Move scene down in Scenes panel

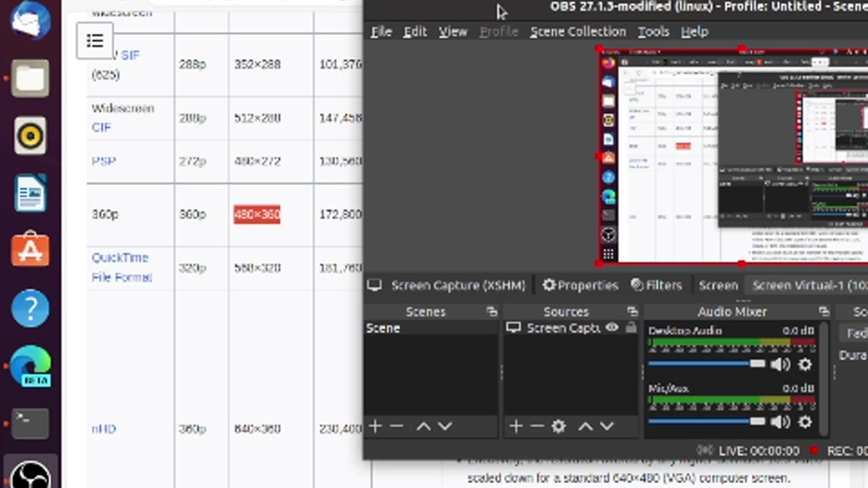point(445,426)
